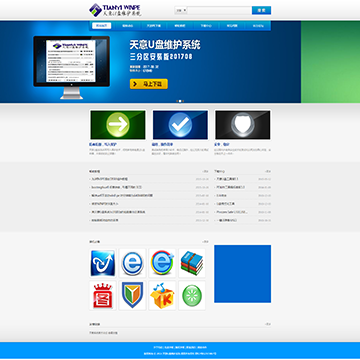Click the blue arrow software icon
Image resolution: width=360 pixels, height=360 pixels.
coord(103,263)
